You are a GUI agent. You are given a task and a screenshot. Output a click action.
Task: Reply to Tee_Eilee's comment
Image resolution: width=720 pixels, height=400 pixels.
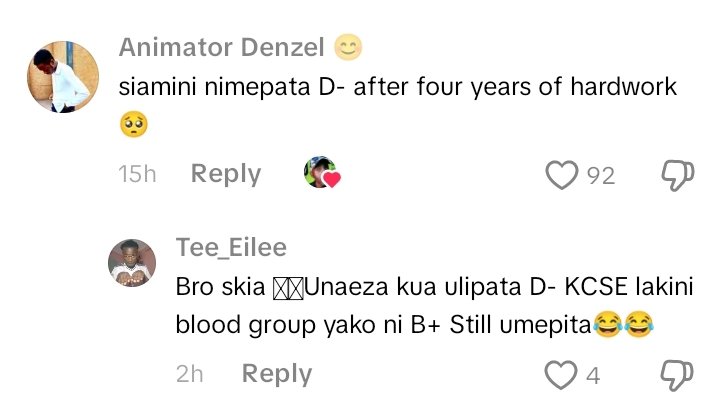click(x=277, y=374)
